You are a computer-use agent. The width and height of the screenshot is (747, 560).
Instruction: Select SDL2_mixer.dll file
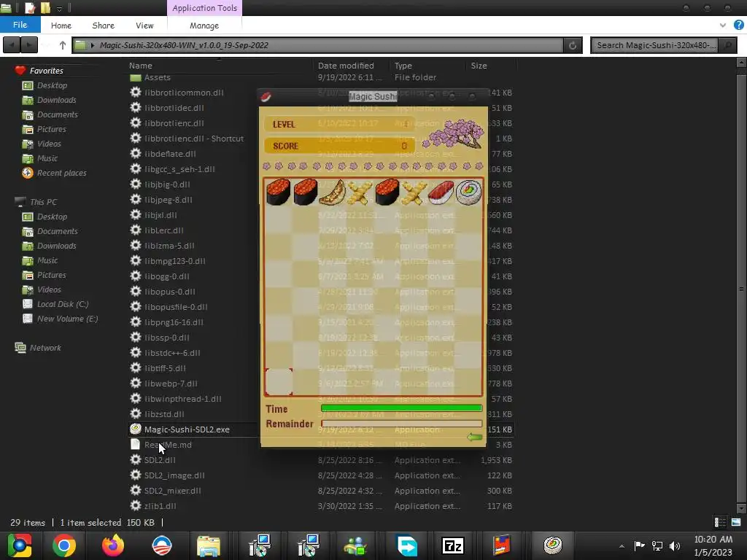pyautogui.click(x=172, y=491)
